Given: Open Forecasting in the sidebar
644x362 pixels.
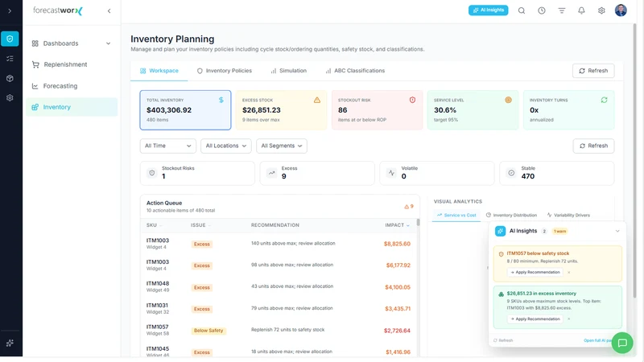Looking at the screenshot, I should 72,86.
